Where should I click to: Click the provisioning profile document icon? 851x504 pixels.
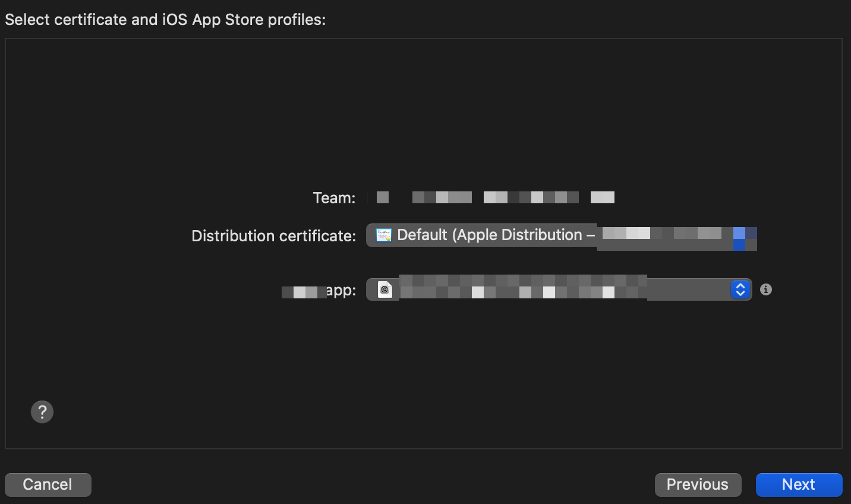385,290
